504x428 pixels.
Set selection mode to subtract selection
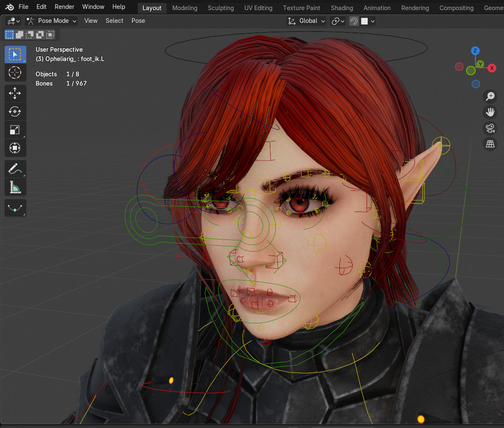click(30, 35)
